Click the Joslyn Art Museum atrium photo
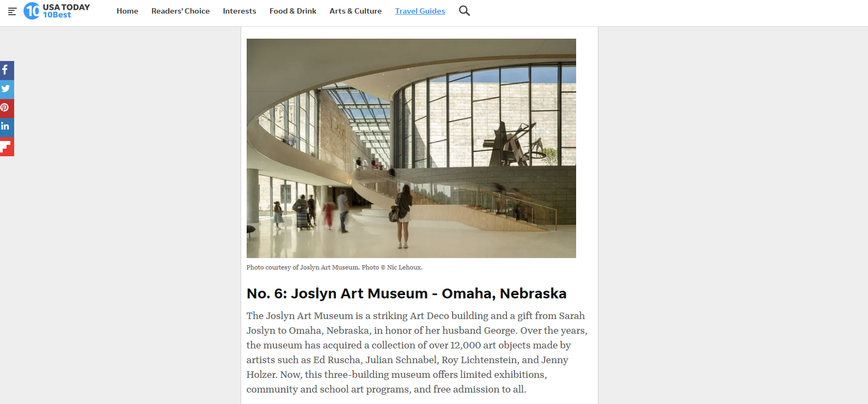Screen dimensions: 868x404 point(411,148)
